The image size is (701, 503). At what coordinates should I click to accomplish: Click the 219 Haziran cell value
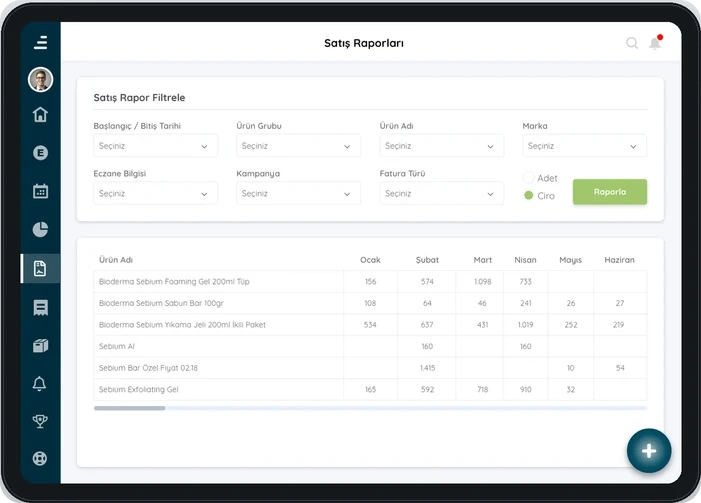(619, 325)
